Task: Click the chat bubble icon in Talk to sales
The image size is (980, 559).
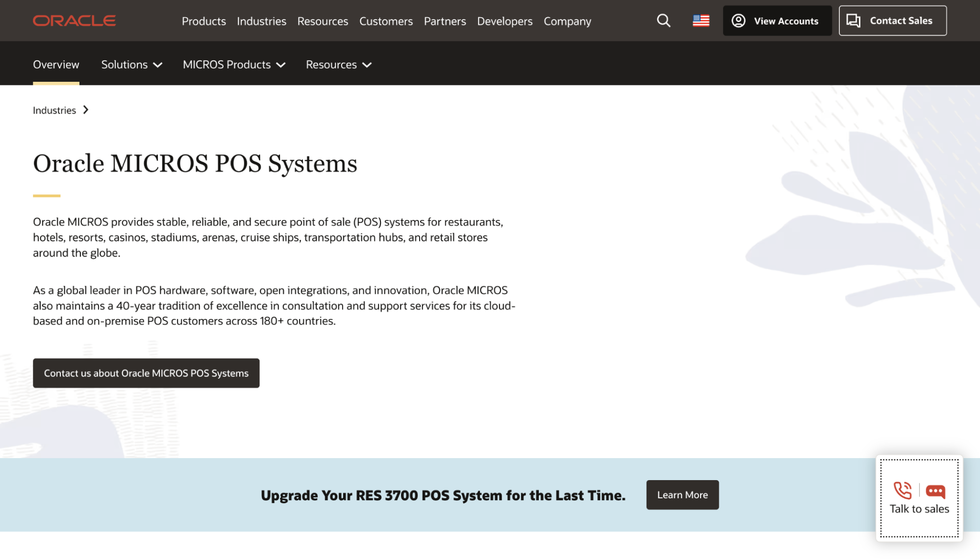Action: 935,490
